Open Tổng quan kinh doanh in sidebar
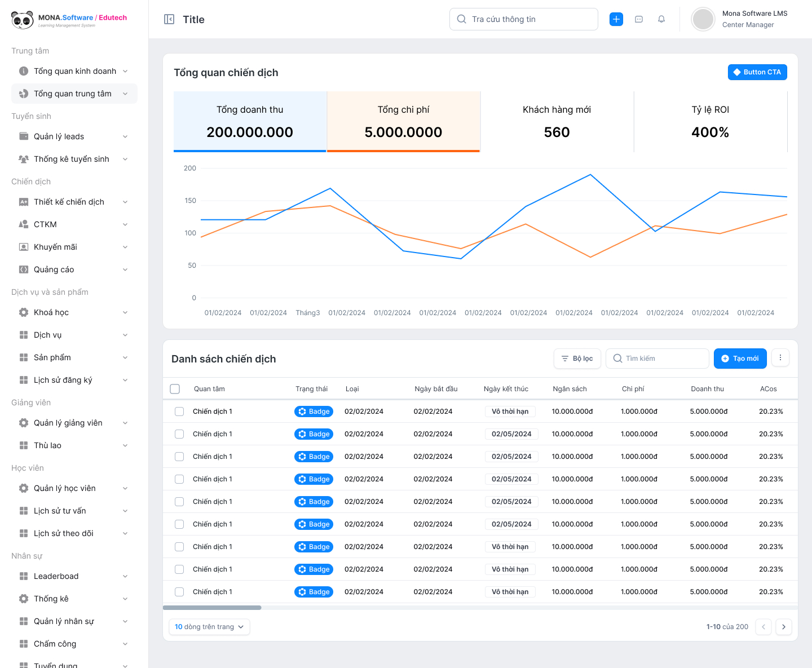This screenshot has width=812, height=668. click(74, 71)
